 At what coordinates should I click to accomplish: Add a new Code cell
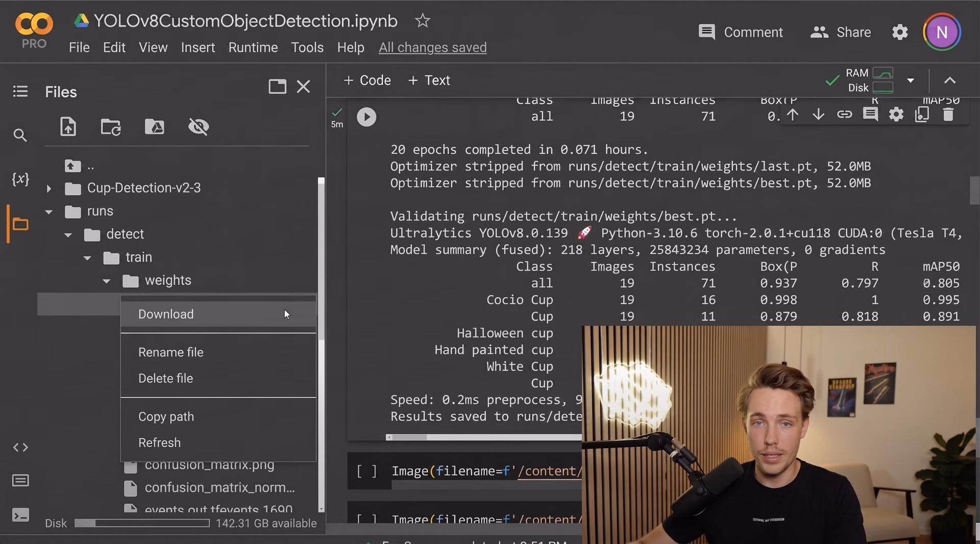pos(367,80)
